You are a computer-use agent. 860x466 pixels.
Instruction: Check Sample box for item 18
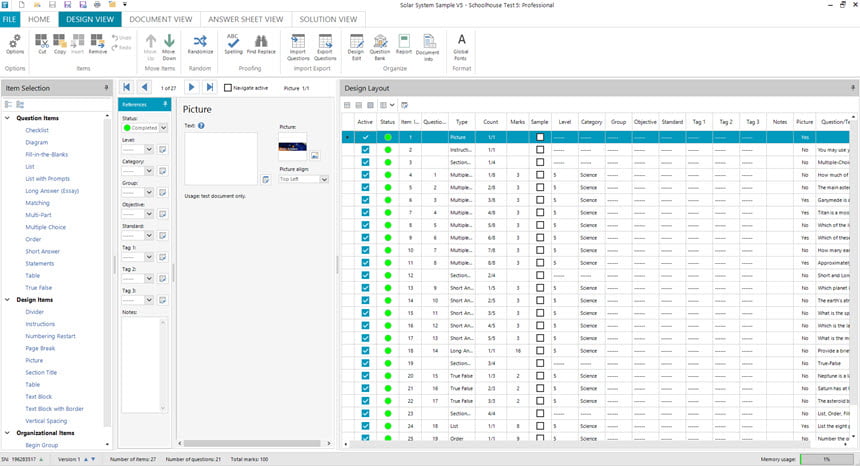coord(540,350)
